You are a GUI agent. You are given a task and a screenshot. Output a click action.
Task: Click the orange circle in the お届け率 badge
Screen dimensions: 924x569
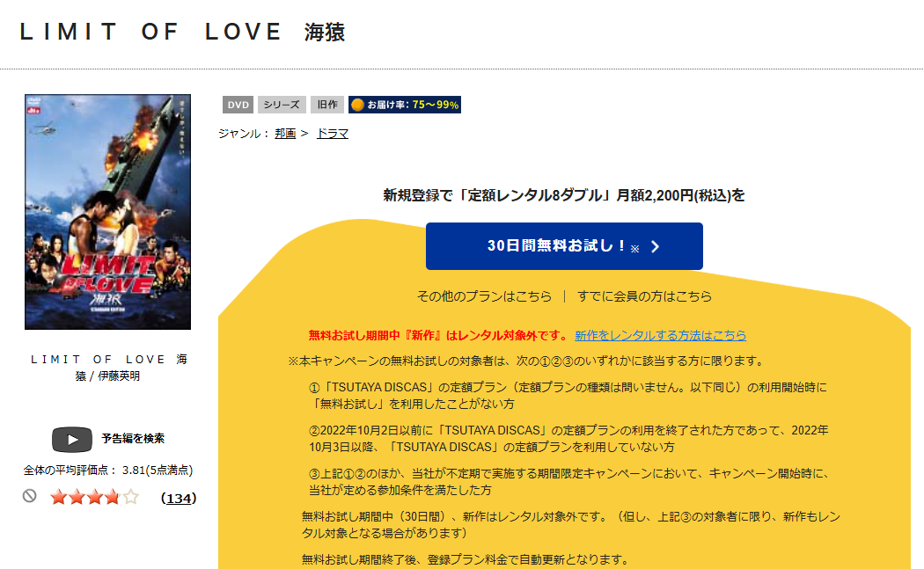(357, 104)
